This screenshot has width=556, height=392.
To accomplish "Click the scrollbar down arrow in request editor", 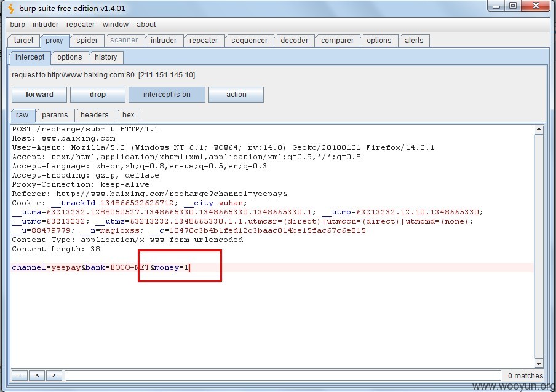I will click(539, 363).
